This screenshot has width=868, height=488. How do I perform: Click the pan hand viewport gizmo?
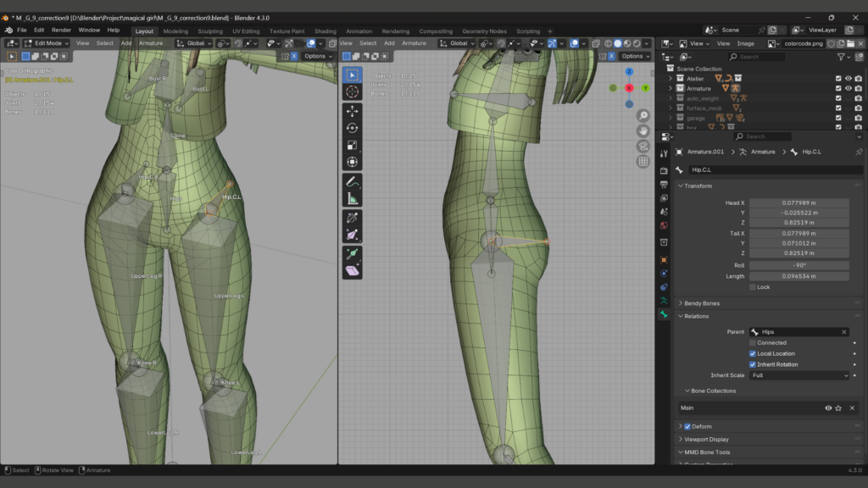[643, 130]
